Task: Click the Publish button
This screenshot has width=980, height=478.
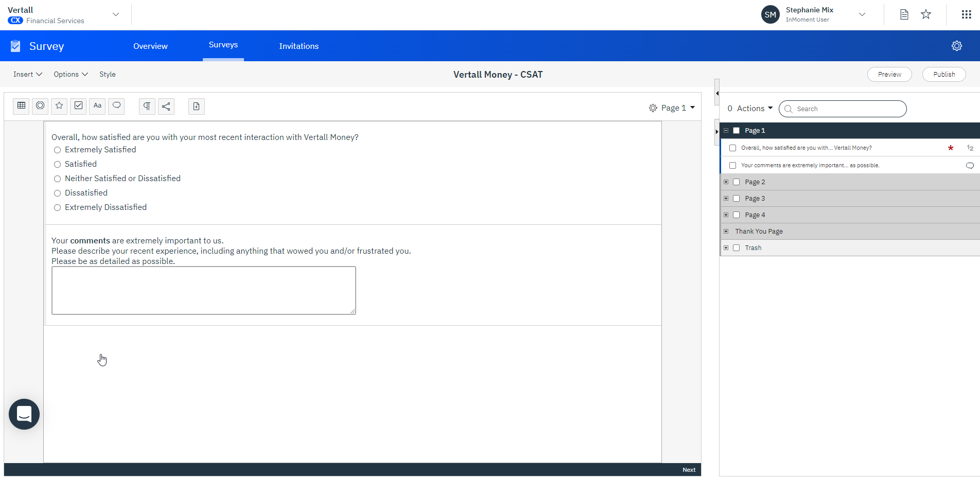Action: point(944,75)
